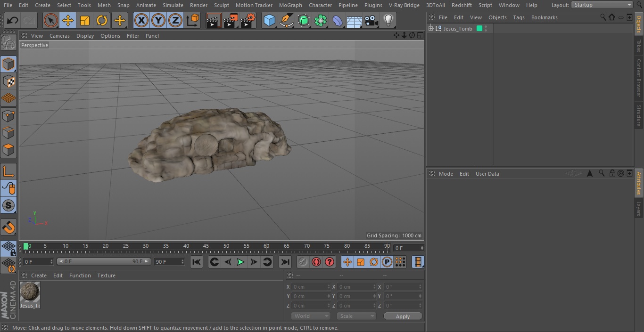Toggle Viewport Solo mode button
Screen dimensions: 644x332
pos(8,206)
